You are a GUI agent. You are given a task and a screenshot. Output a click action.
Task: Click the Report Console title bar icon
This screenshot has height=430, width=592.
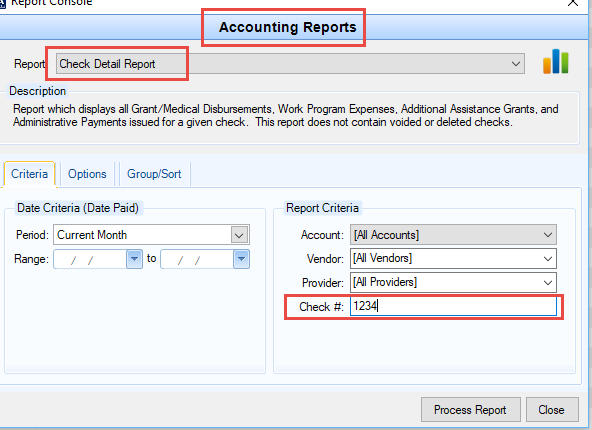(3, 3)
